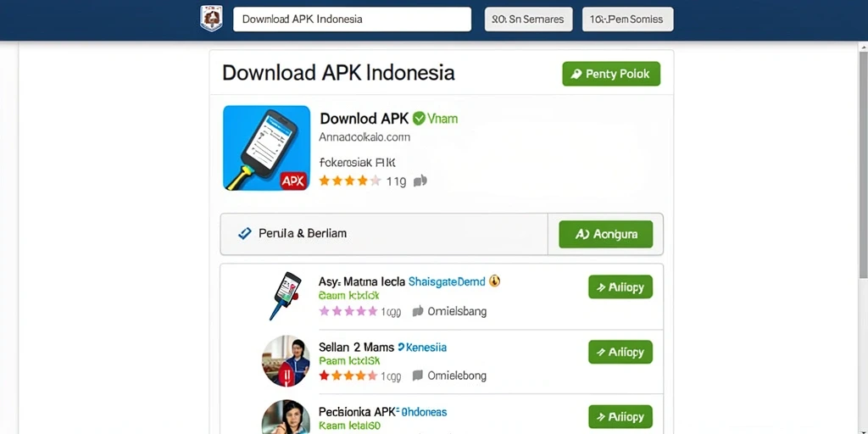Screen dimensions: 868x434
Task: Click the green 'Saam lctklck' text
Action: 348,296
